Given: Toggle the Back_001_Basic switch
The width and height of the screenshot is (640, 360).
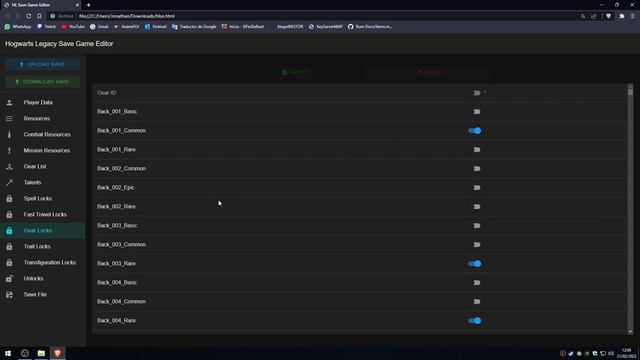Looking at the screenshot, I should coord(476,111).
